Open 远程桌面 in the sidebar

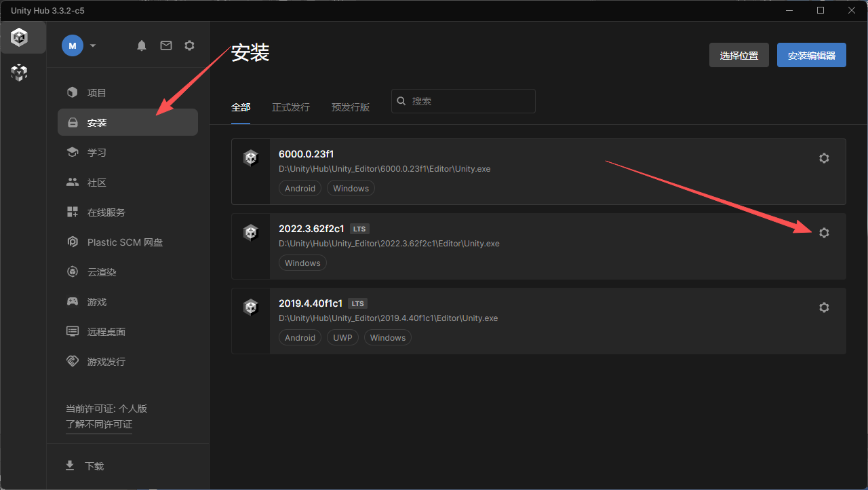[x=127, y=331]
